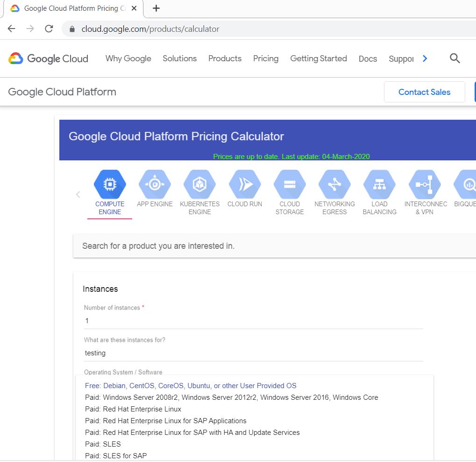Click the Instances section heading
Image resolution: width=476 pixels, height=462 pixels.
[100, 289]
